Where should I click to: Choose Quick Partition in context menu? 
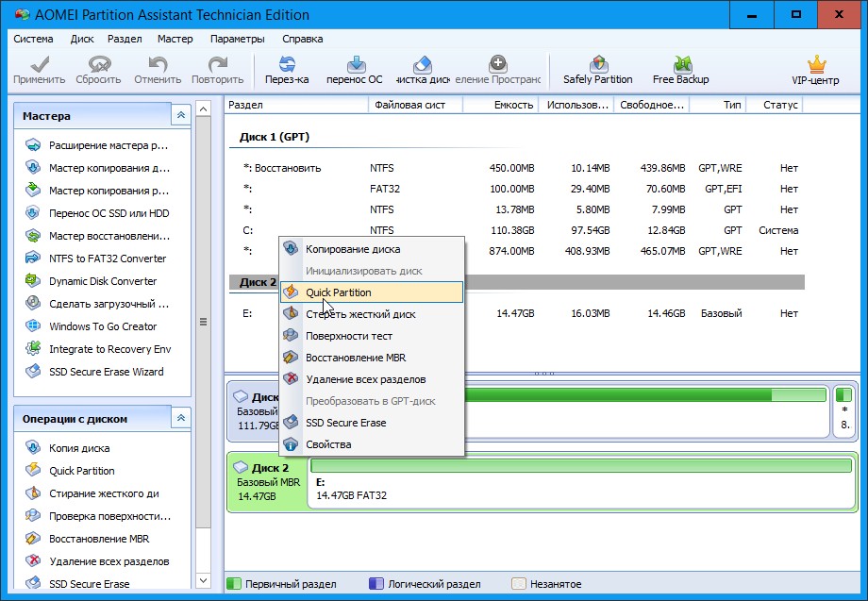click(372, 292)
